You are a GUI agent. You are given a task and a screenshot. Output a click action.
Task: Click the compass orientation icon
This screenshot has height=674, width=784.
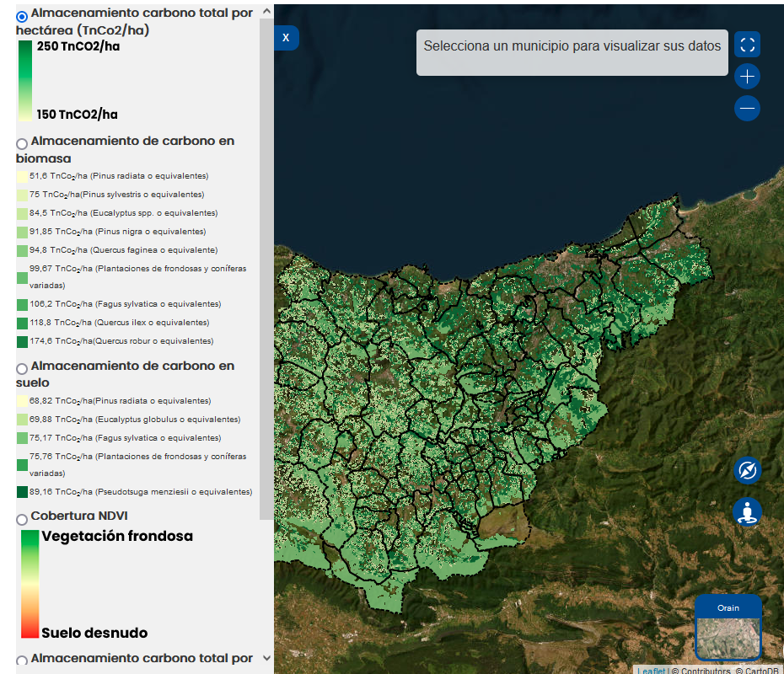pyautogui.click(x=747, y=470)
